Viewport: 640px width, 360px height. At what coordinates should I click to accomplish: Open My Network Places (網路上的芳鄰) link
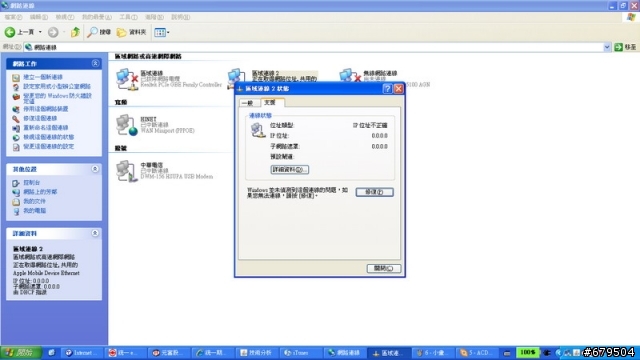click(x=40, y=192)
